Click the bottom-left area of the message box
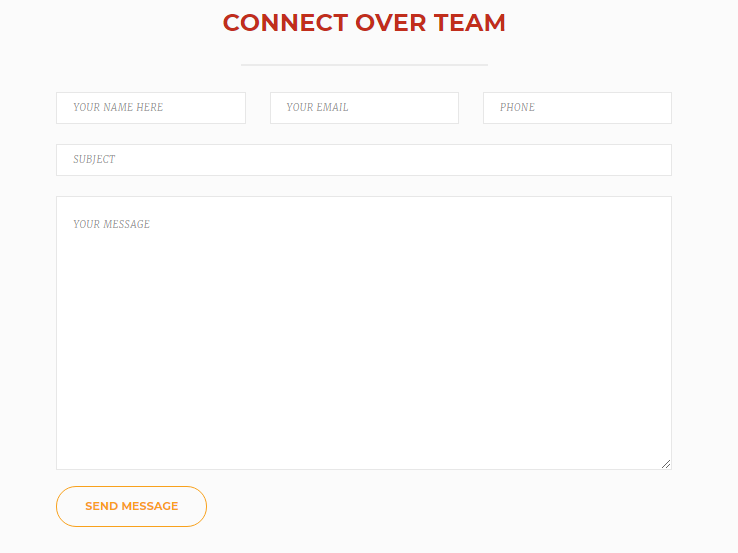738x553 pixels. point(80,450)
